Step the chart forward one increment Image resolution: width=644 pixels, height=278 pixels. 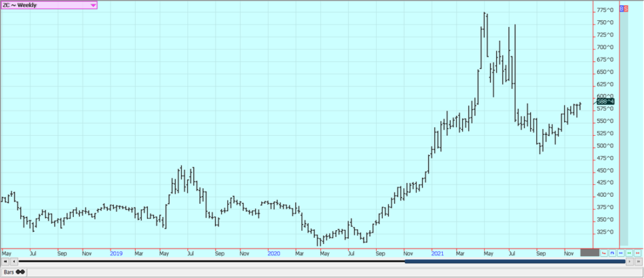coord(630,261)
